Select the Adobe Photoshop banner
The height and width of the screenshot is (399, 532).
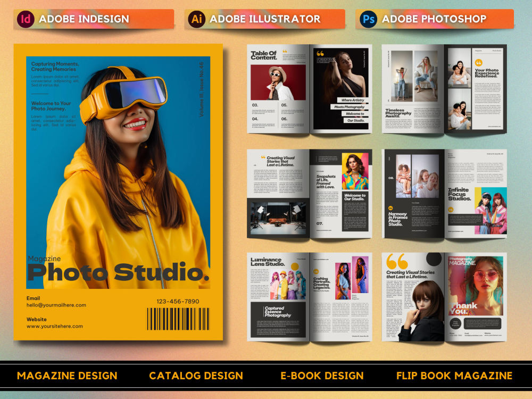point(435,19)
